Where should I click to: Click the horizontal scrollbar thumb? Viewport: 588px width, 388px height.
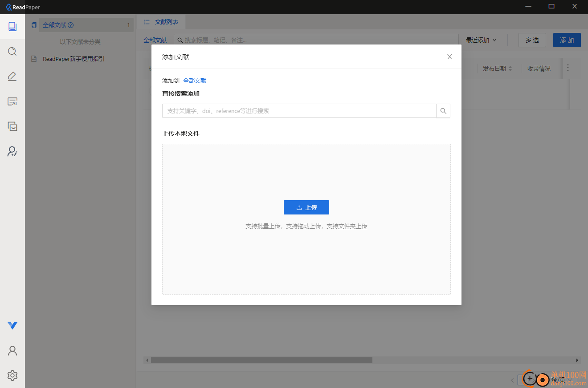261,360
